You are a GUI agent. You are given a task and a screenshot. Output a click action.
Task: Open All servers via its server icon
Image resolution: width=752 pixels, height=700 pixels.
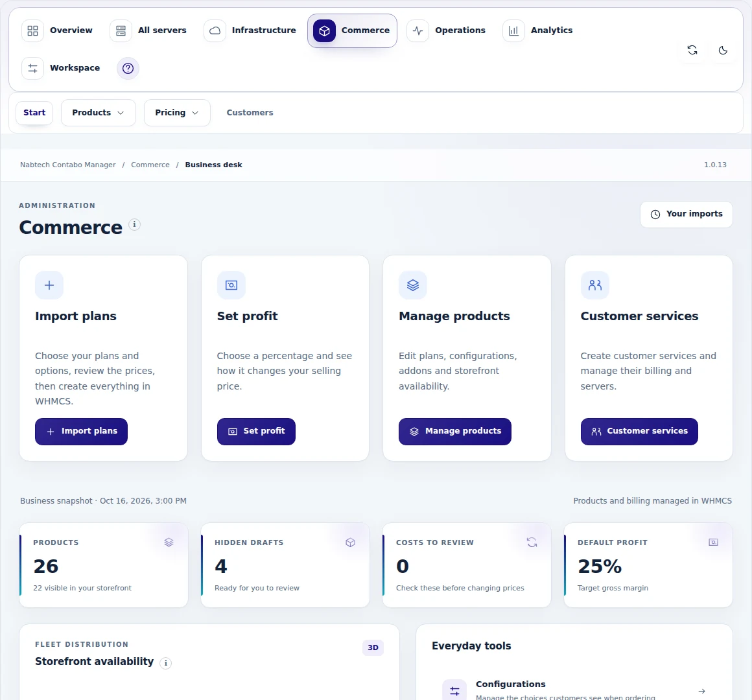(x=121, y=30)
